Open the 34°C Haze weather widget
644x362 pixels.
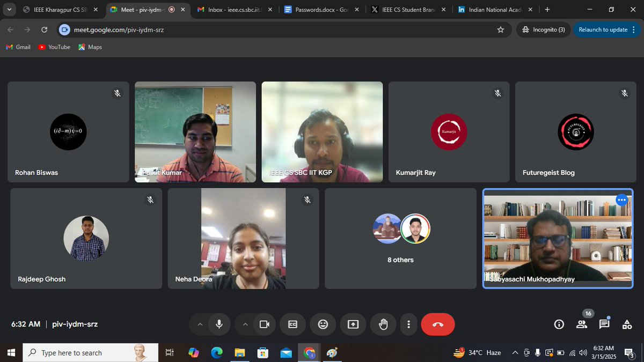coord(478,353)
